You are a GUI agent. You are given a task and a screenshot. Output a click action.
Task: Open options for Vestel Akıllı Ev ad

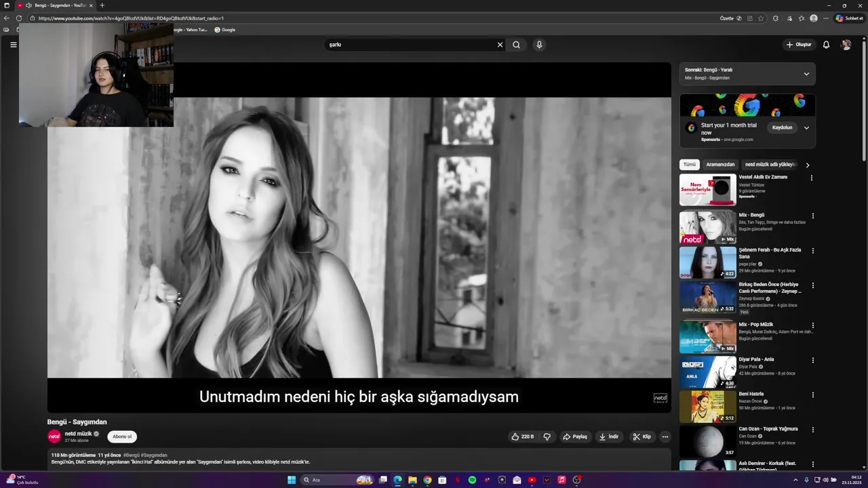pyautogui.click(x=812, y=178)
